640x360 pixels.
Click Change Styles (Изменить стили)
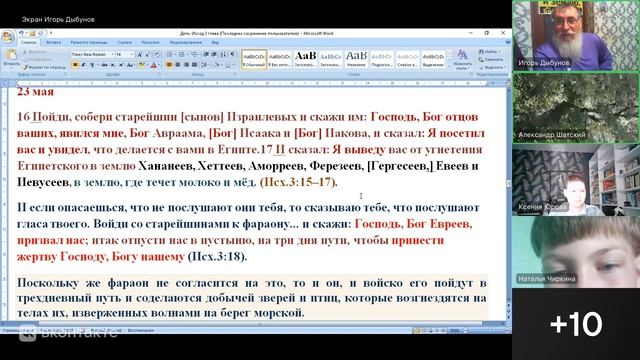462,59
